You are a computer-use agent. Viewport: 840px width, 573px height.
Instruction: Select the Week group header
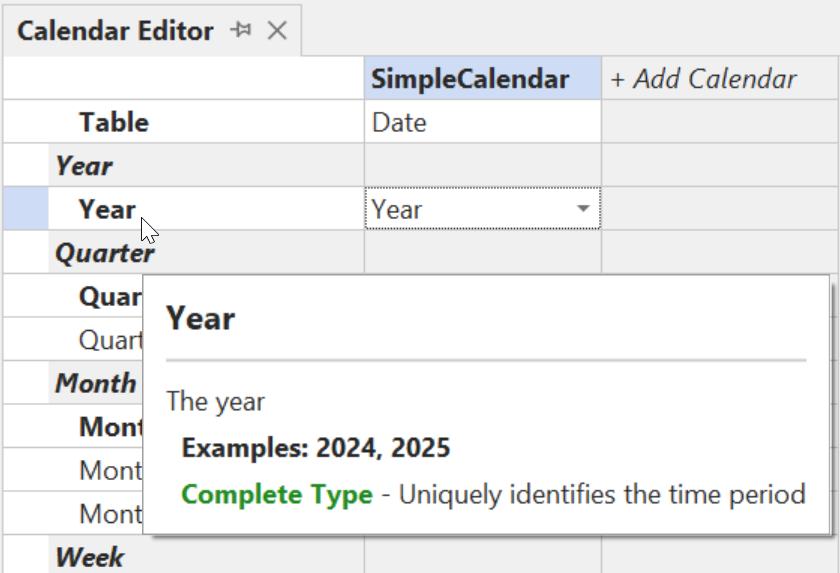(x=90, y=556)
